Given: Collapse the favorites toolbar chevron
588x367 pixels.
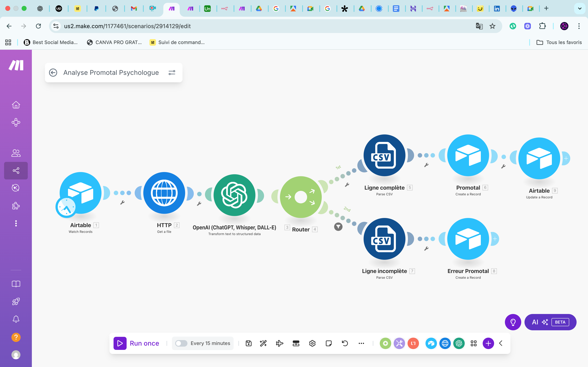Looking at the screenshot, I should tap(501, 343).
